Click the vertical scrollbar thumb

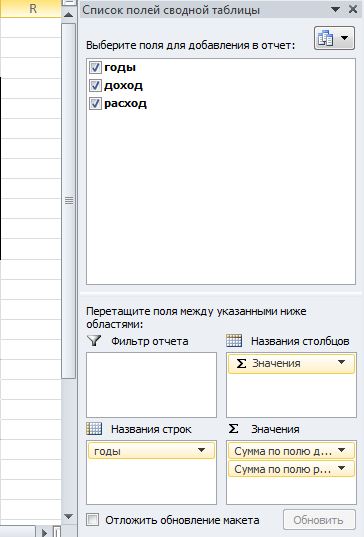(69, 200)
